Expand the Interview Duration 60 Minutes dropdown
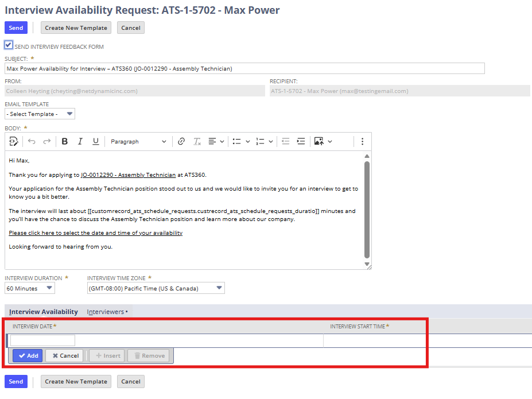The height and width of the screenshot is (399, 532). [30, 288]
